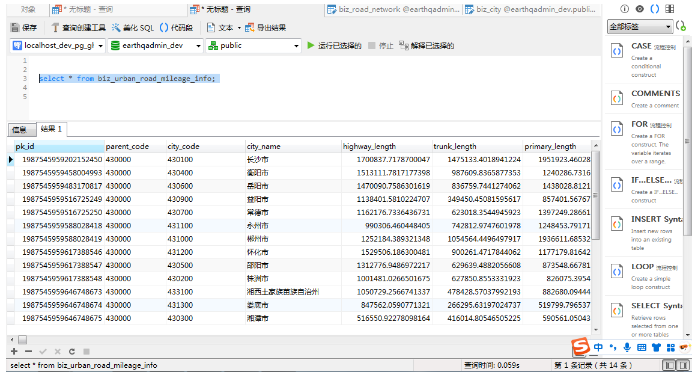Screen dimensions: 696x379
Task: Beautify the SQL with 美化 SQL
Action: coord(133,28)
